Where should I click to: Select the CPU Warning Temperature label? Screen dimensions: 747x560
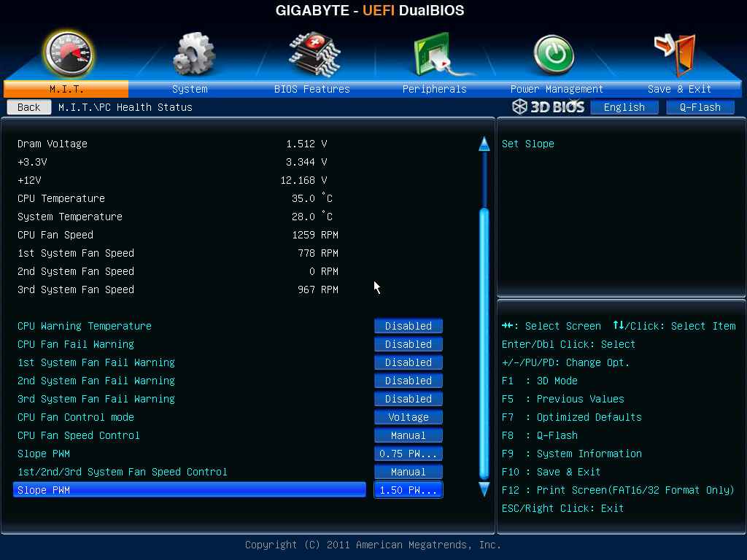point(85,326)
